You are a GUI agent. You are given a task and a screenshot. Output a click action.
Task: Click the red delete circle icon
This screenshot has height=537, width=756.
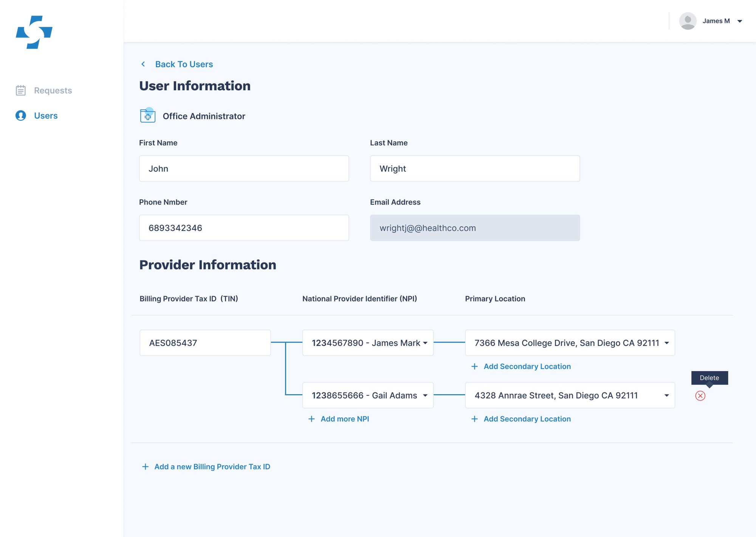tap(700, 396)
